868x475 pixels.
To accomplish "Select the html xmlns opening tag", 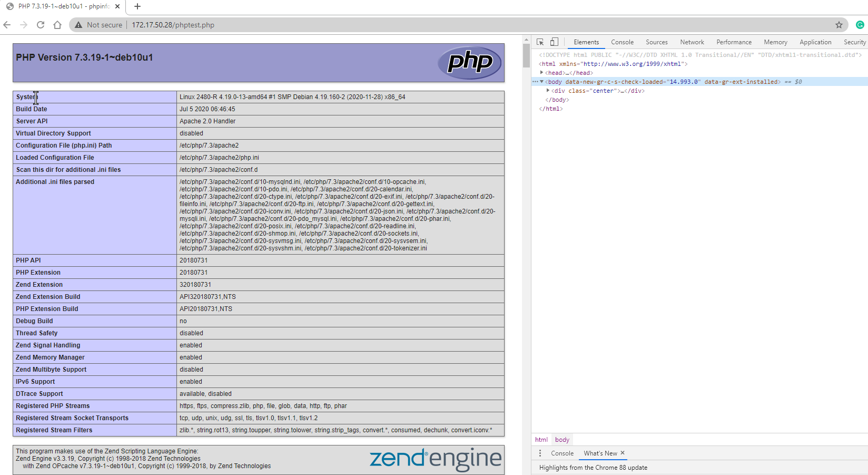I will coord(613,64).
